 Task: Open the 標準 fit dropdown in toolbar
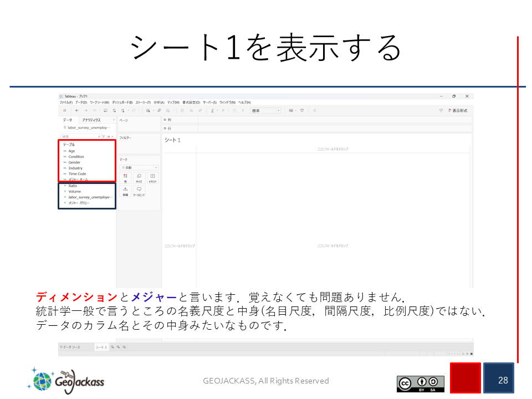coord(265,110)
